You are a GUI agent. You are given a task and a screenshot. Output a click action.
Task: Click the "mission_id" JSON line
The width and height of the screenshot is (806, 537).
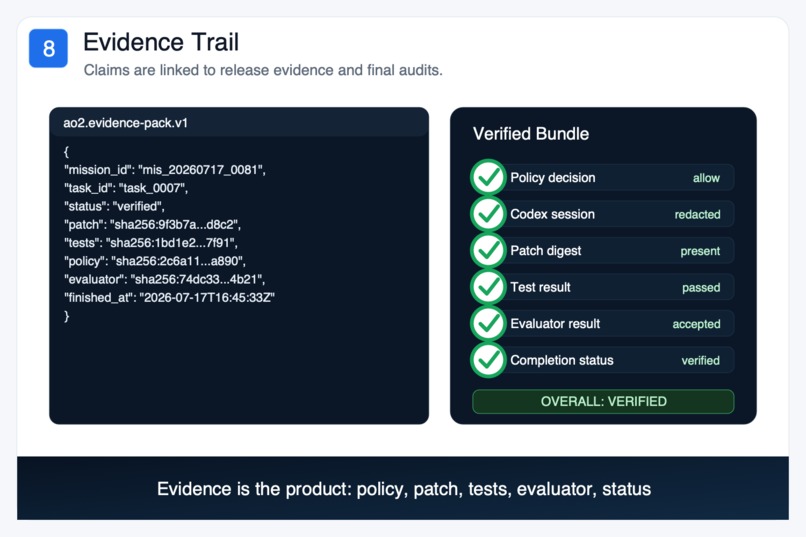[164, 170]
